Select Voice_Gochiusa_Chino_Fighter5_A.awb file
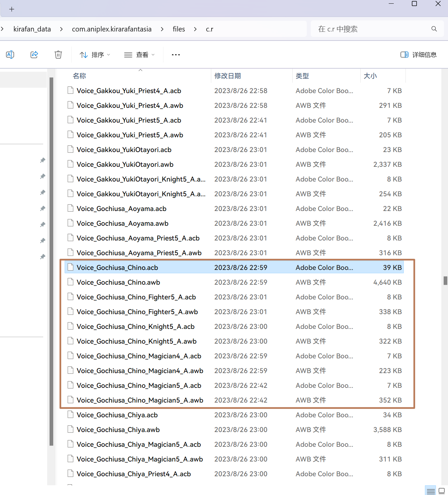 [x=234, y=312]
